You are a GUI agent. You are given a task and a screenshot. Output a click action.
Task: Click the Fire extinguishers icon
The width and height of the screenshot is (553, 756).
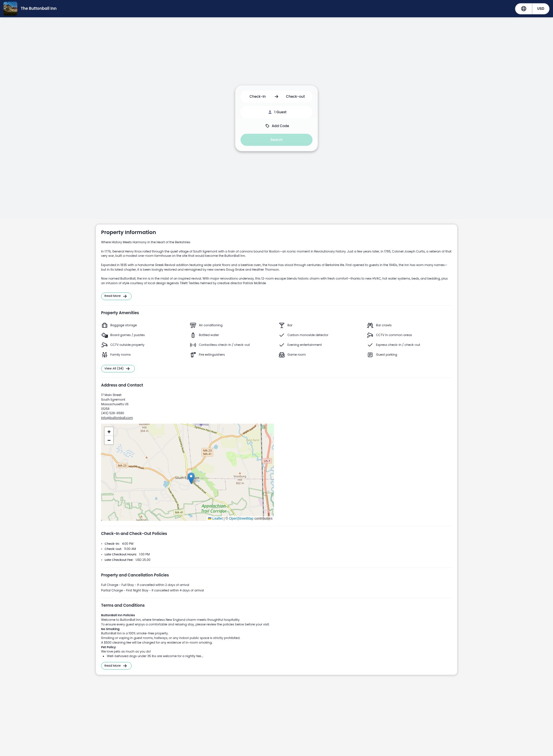tap(193, 355)
